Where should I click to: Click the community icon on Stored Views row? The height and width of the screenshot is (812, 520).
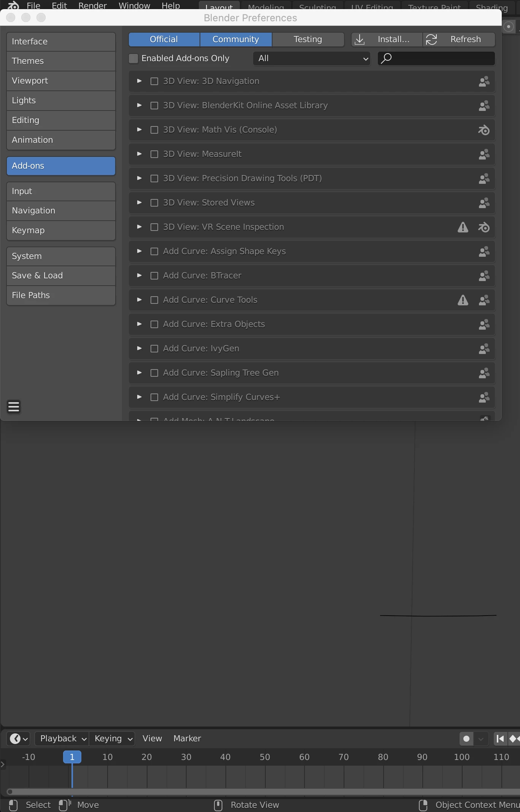tap(484, 203)
